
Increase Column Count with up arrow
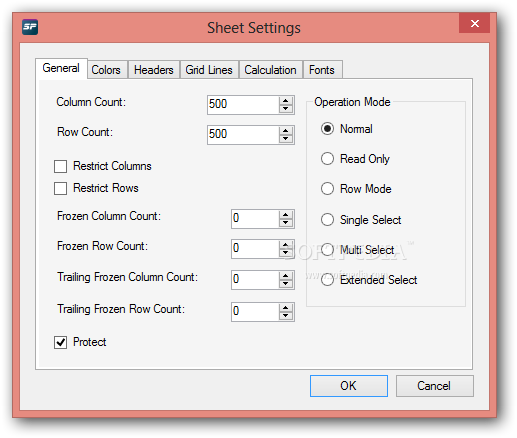point(285,101)
